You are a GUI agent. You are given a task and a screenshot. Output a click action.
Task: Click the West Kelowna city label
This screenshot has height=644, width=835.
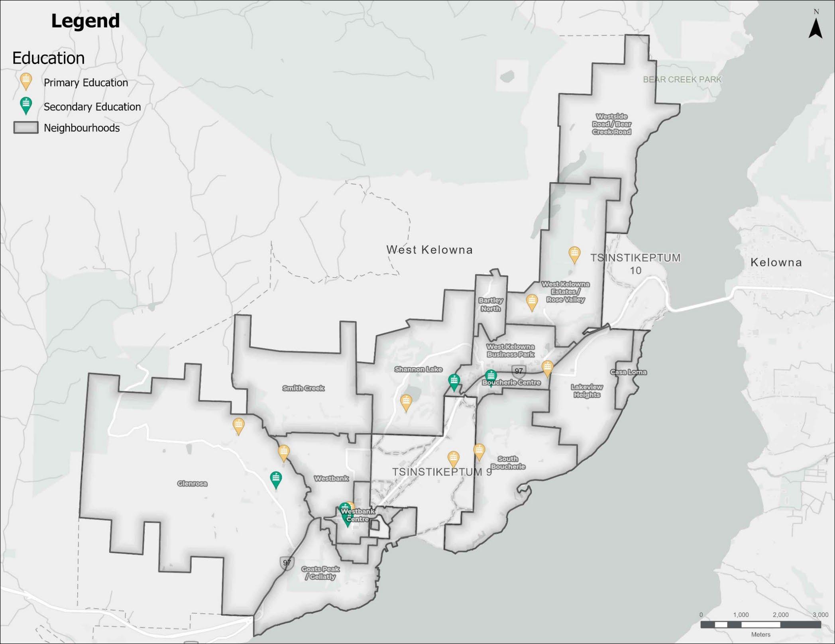click(429, 250)
